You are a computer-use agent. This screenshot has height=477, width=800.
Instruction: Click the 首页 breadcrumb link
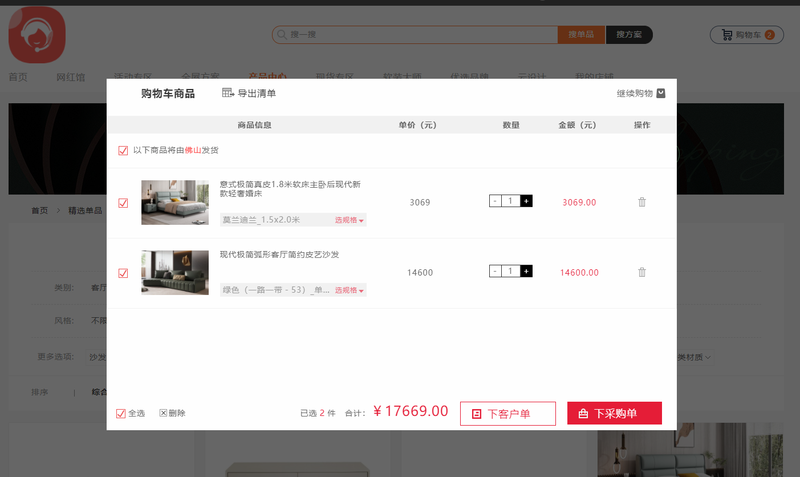tap(39, 211)
